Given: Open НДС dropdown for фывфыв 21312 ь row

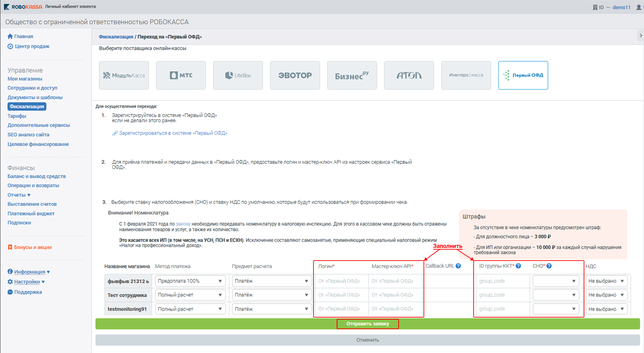Looking at the screenshot, I should (607, 281).
